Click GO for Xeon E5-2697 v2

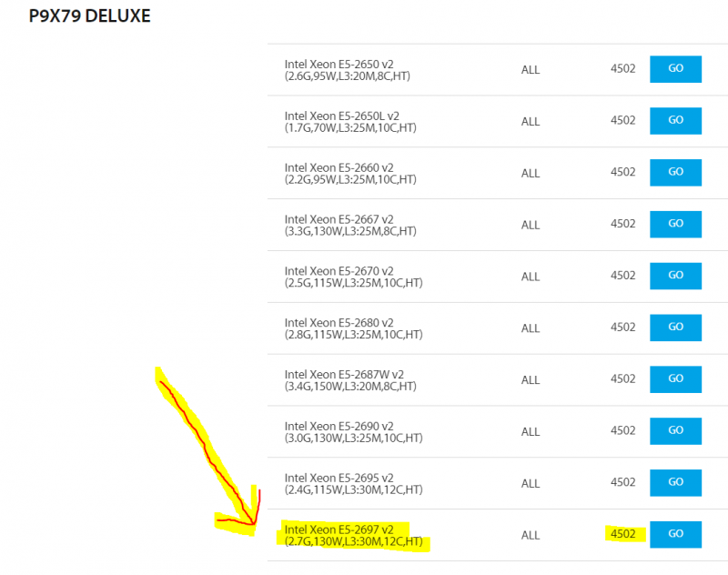(675, 534)
